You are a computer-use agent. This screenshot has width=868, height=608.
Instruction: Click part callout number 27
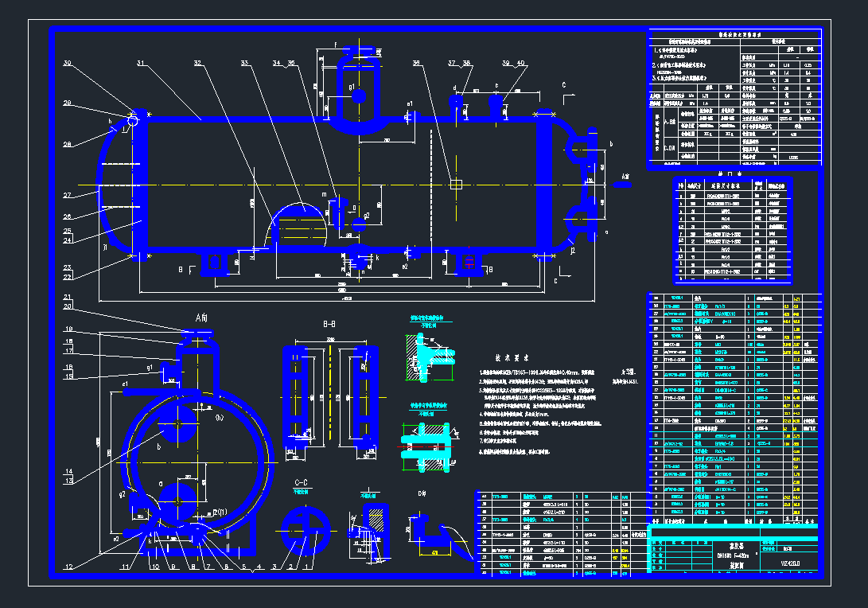67,195
